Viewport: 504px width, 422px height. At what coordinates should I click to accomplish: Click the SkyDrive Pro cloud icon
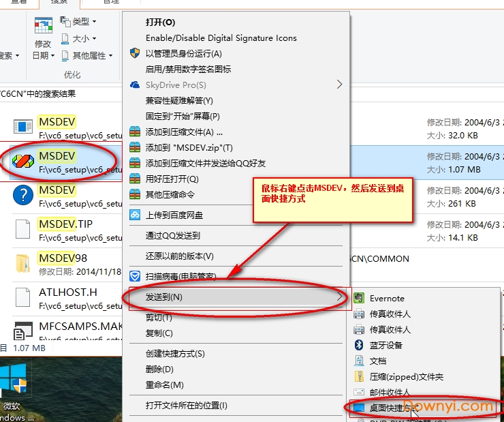135,85
